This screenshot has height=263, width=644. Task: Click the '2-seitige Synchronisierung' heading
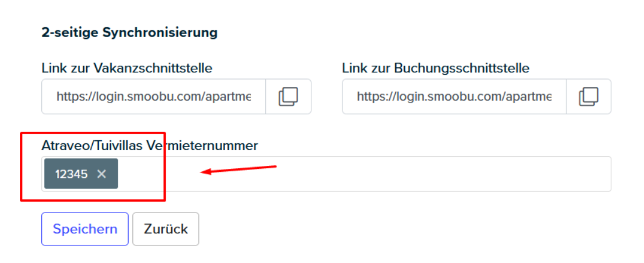tap(129, 32)
